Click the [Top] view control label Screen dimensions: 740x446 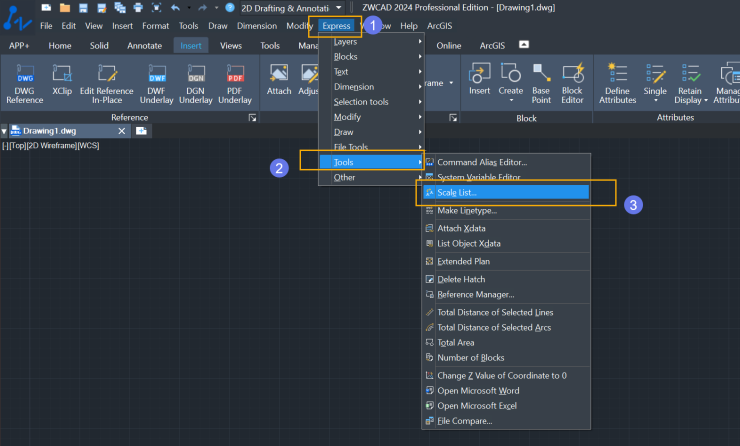coord(17,146)
